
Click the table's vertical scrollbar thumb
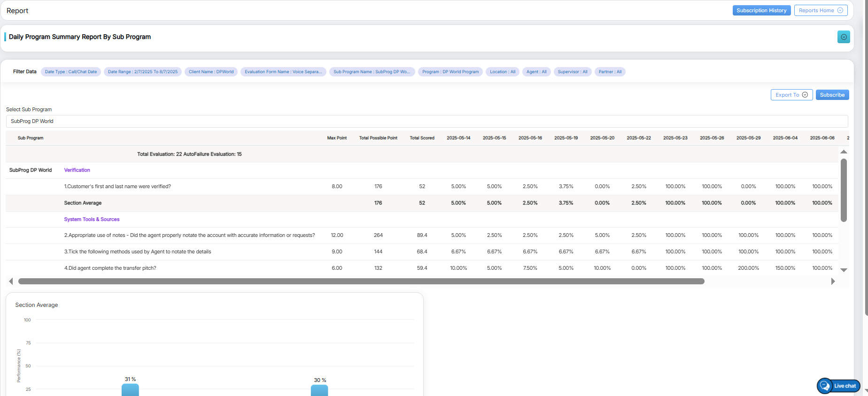pyautogui.click(x=844, y=190)
